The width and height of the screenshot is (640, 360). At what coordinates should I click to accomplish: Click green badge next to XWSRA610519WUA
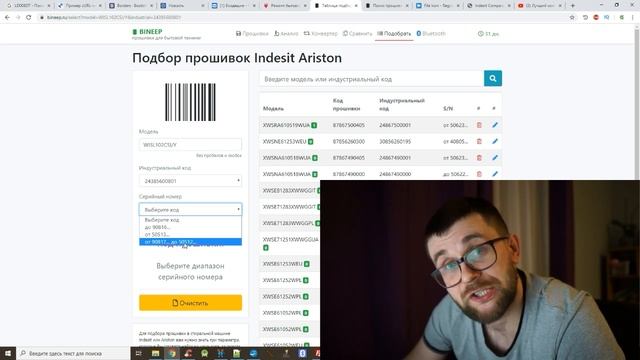click(314, 125)
